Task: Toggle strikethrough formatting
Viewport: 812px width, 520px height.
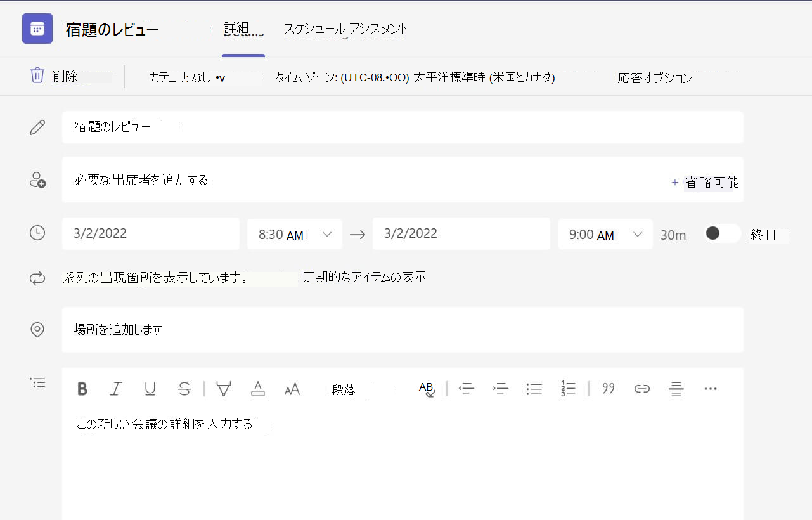Action: 184,389
